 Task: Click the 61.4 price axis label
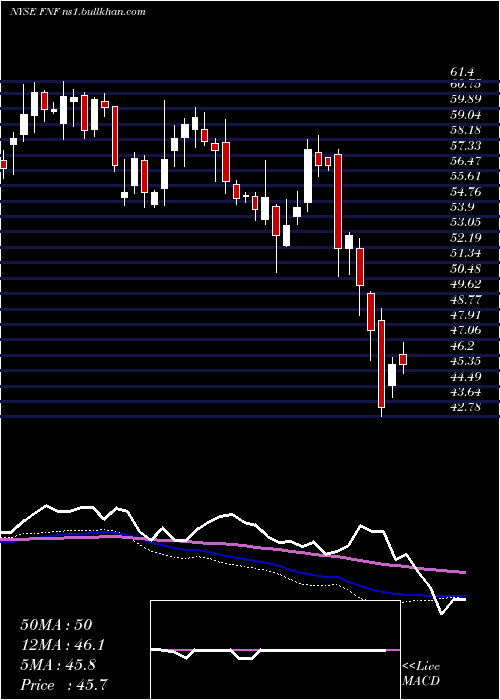pyautogui.click(x=462, y=71)
